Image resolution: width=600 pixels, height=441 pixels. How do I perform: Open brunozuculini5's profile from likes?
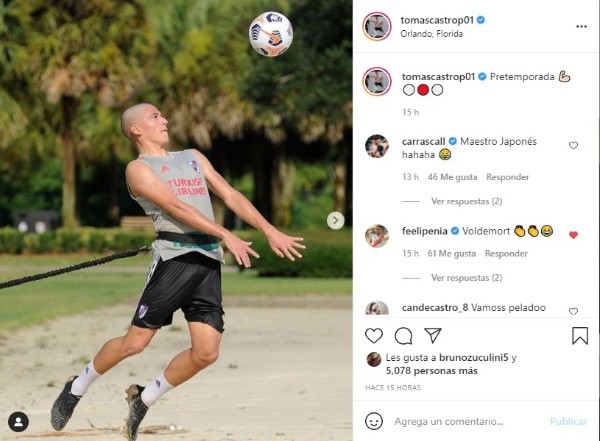(x=474, y=358)
